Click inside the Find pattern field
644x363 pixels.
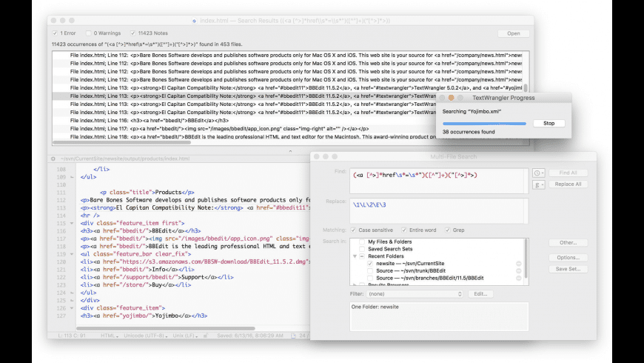point(439,181)
